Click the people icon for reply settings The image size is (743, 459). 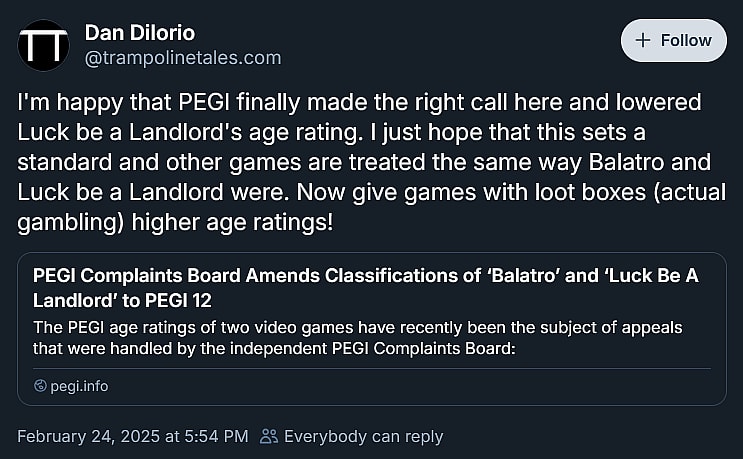pos(268,436)
